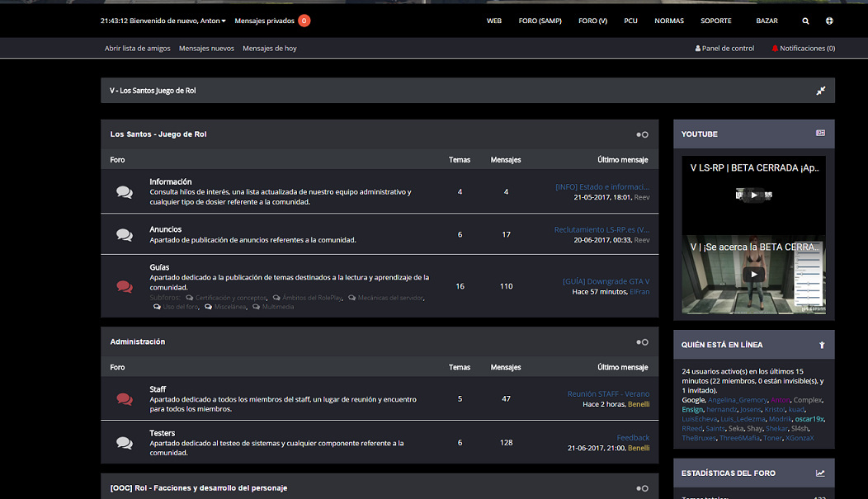Click the red Staff forum status icon
868x499 pixels.
125,399
